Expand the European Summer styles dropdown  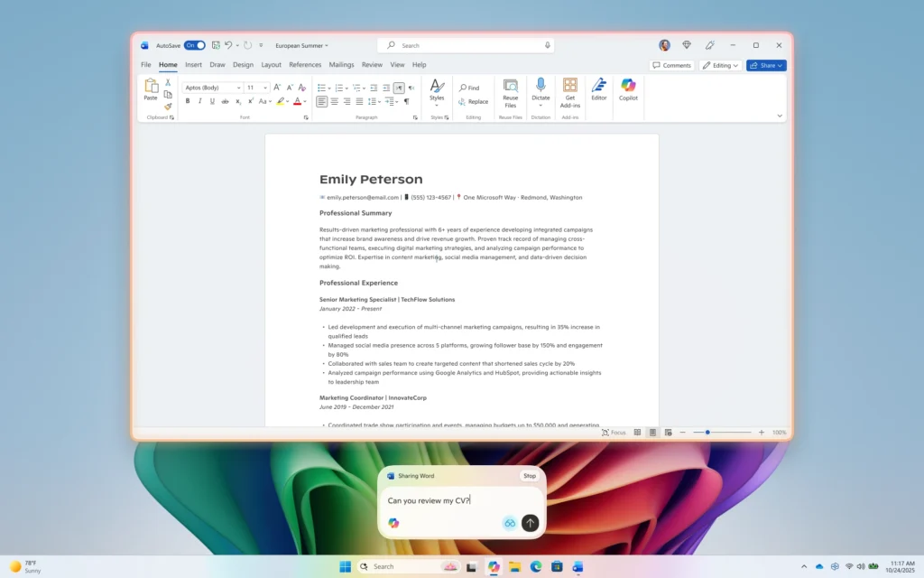328,45
